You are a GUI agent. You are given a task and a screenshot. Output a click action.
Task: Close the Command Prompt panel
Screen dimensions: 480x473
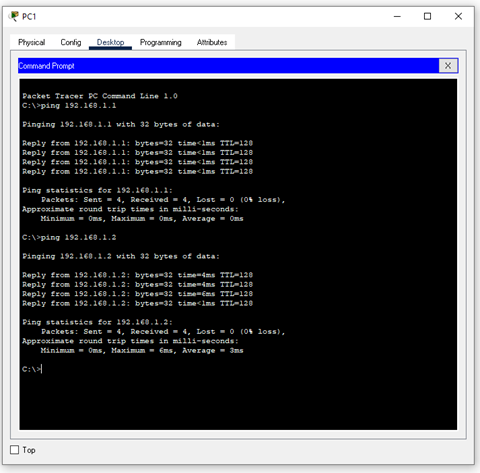click(x=448, y=66)
